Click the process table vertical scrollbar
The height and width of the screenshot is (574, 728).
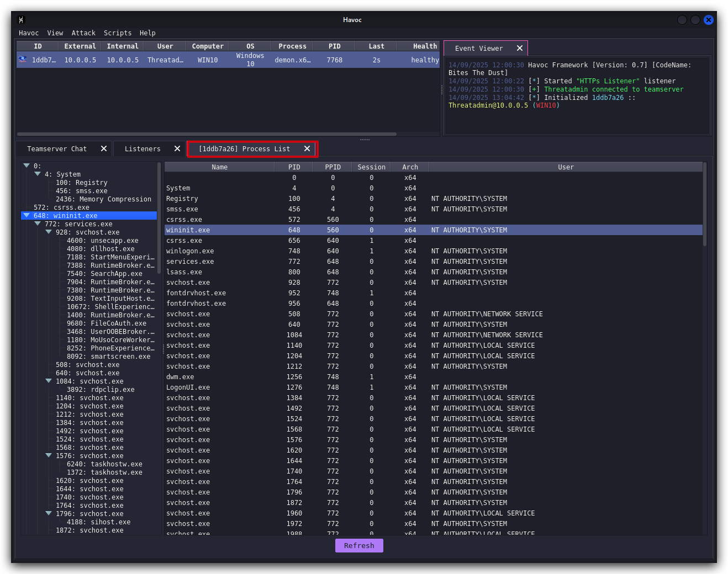tap(705, 204)
